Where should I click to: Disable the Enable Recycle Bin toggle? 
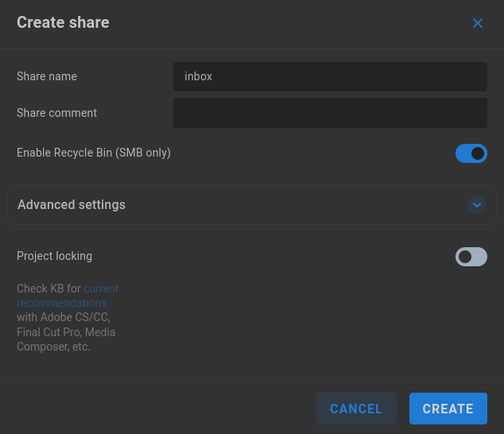tap(471, 153)
